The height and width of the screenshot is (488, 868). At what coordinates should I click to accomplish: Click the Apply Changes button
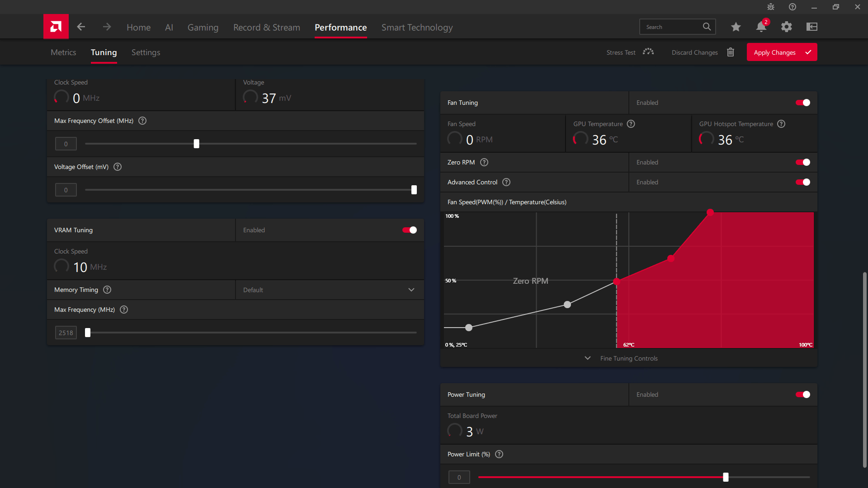782,52
